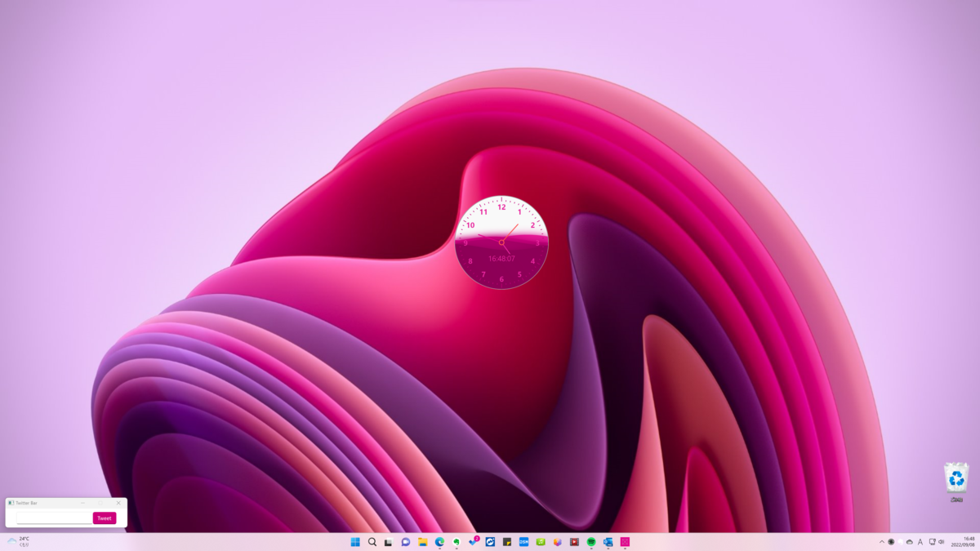Open network settings from the tray
This screenshot has width=980, height=551.
coord(932,542)
